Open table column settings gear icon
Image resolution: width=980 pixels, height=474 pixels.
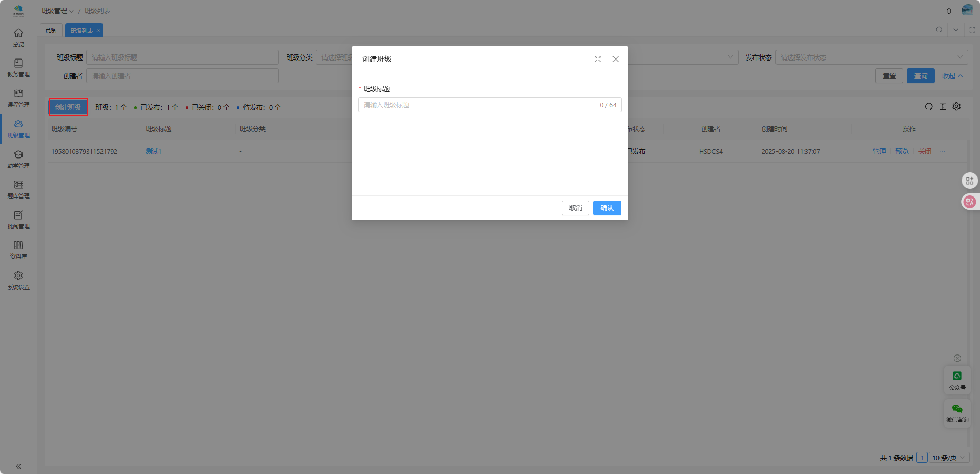click(956, 106)
